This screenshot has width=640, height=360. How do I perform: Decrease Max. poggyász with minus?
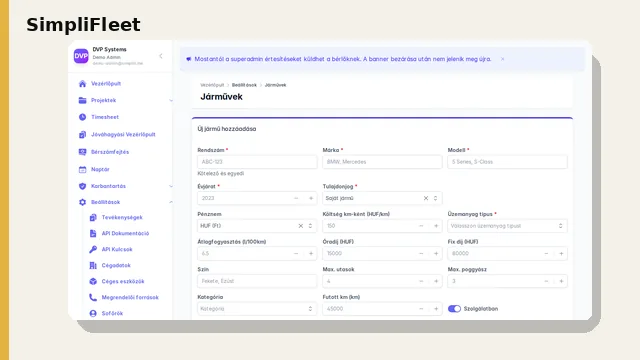tap(547, 281)
